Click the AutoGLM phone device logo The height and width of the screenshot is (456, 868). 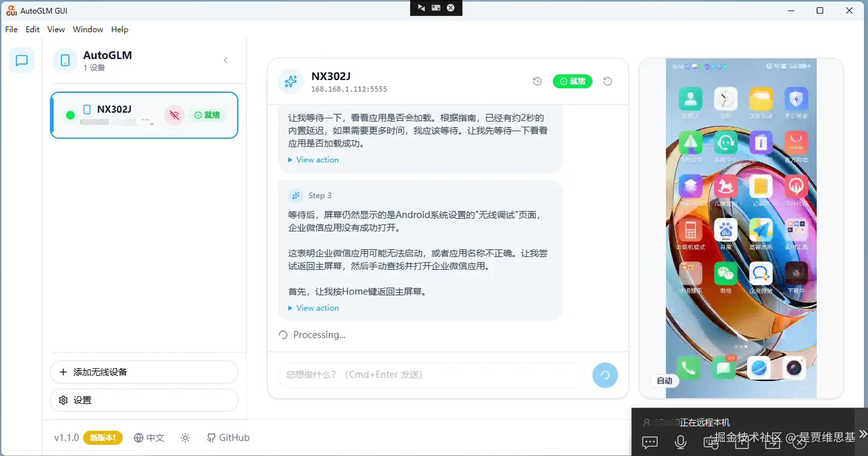point(65,60)
